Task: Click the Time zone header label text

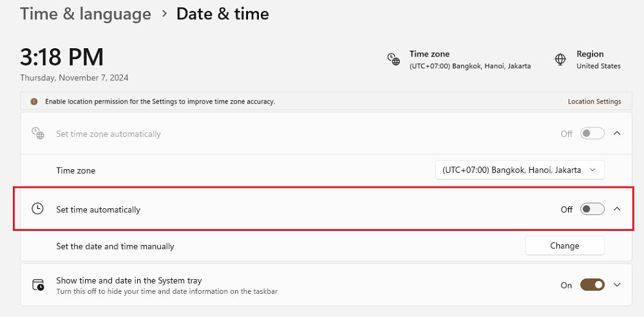Action: click(x=429, y=54)
